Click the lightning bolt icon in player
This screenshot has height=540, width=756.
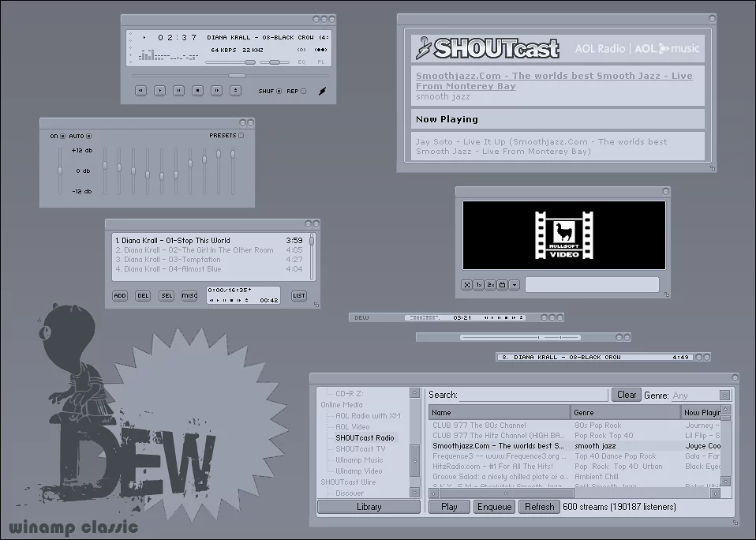pos(322,92)
